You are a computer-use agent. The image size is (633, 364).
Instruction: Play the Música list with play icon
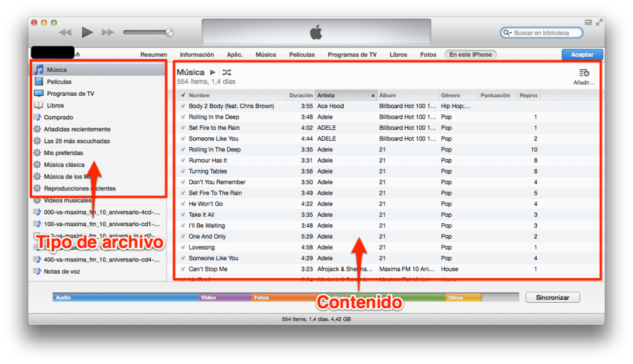coord(213,72)
